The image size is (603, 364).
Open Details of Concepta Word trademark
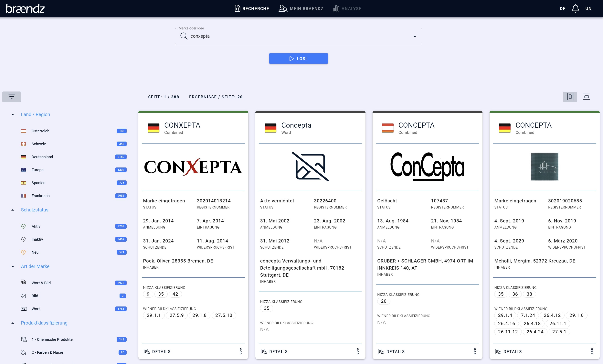(x=274, y=351)
